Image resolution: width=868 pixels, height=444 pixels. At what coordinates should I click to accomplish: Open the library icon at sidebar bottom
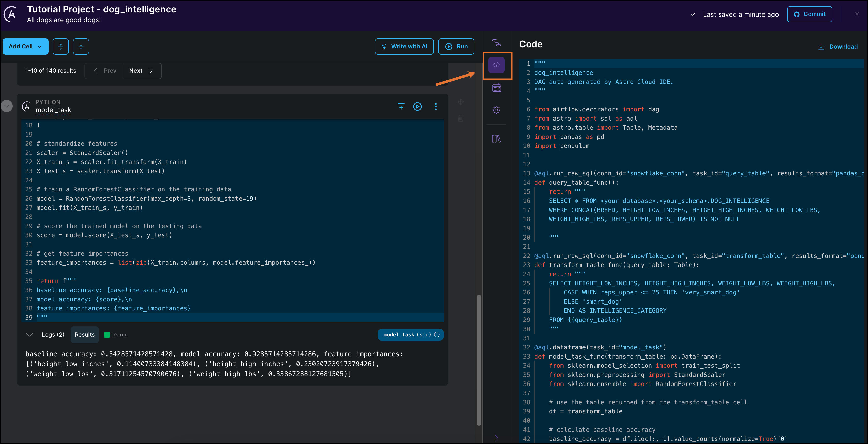496,139
